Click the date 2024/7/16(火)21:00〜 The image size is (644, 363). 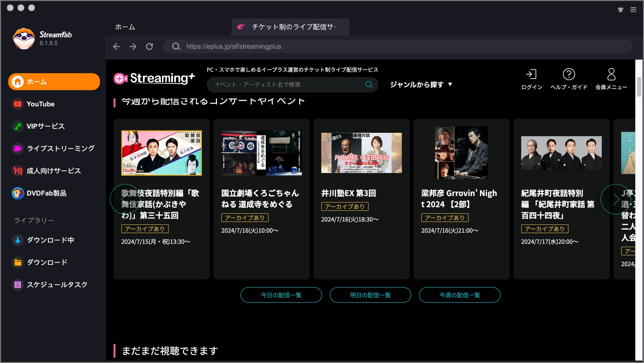click(450, 230)
